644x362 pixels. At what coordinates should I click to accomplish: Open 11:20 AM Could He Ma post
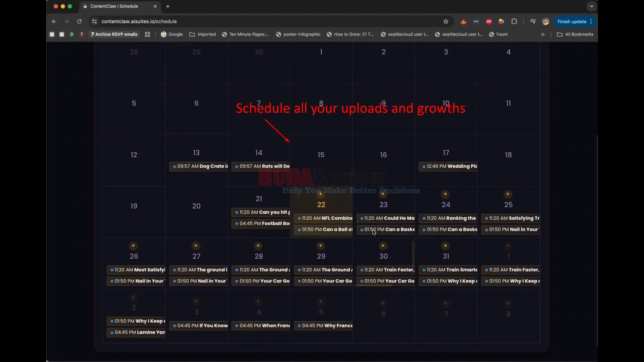[386, 218]
